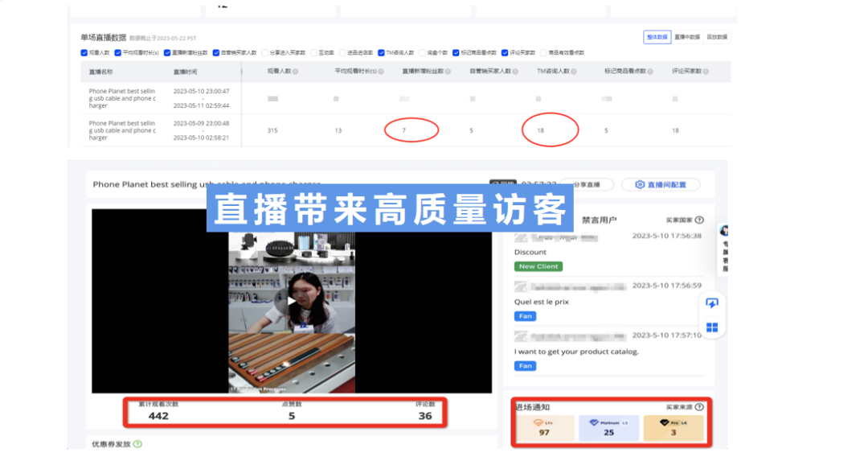Screen dimensions: 868x465
Task: Uncheck the 平均观看时长(s) checkbox
Action: (118, 52)
